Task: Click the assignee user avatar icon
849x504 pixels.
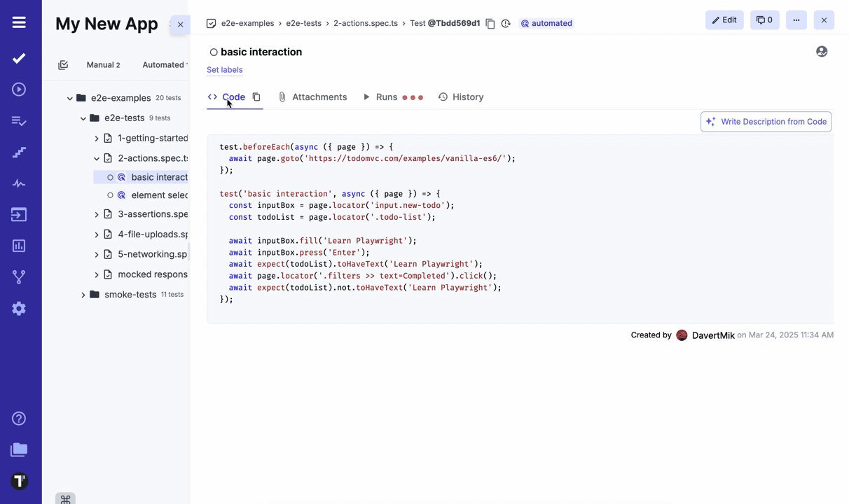Action: pyautogui.click(x=822, y=52)
